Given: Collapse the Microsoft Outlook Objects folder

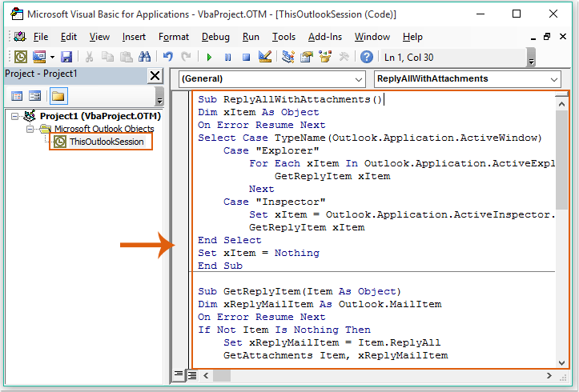Looking at the screenshot, I should point(30,129).
